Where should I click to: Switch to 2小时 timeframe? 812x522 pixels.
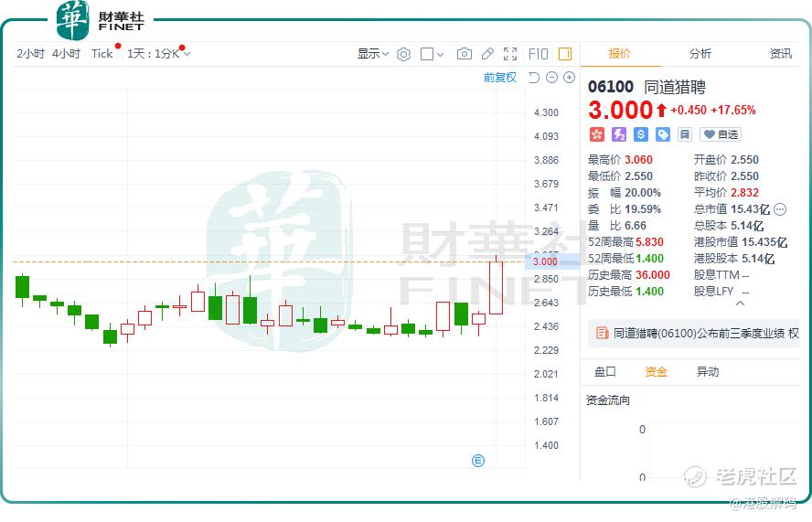pyautogui.click(x=30, y=54)
